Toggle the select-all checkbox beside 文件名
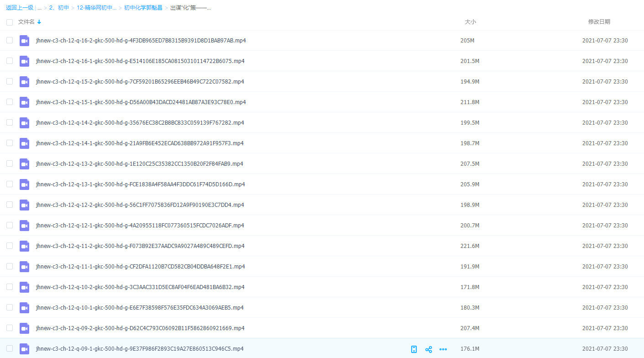644x358 pixels. 10,22
